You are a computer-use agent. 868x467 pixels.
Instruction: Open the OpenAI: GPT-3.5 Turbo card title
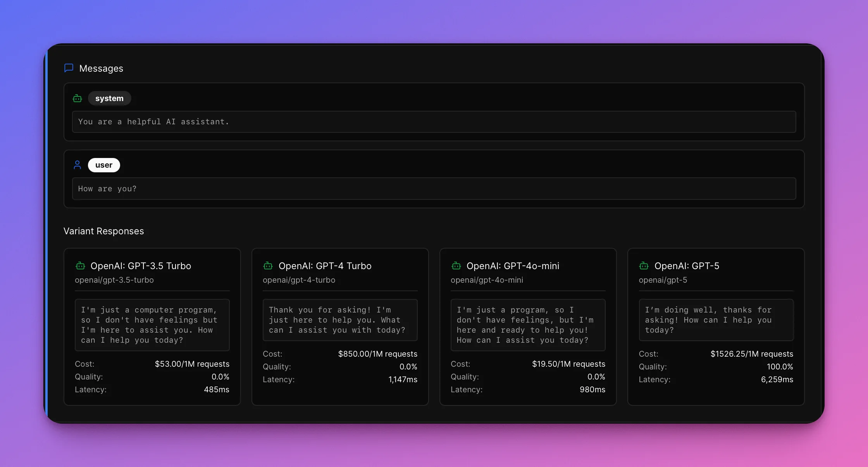(x=141, y=266)
